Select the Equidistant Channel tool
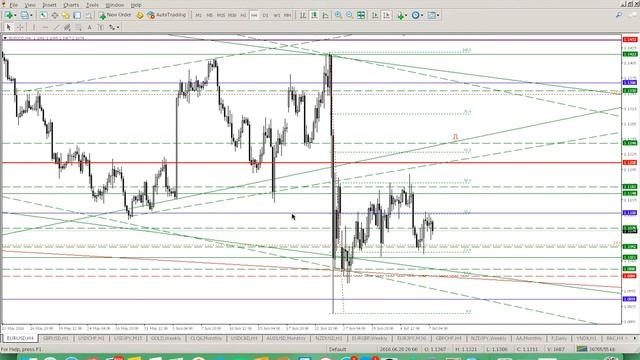Image resolution: width=640 pixels, height=360 pixels. coord(67,27)
